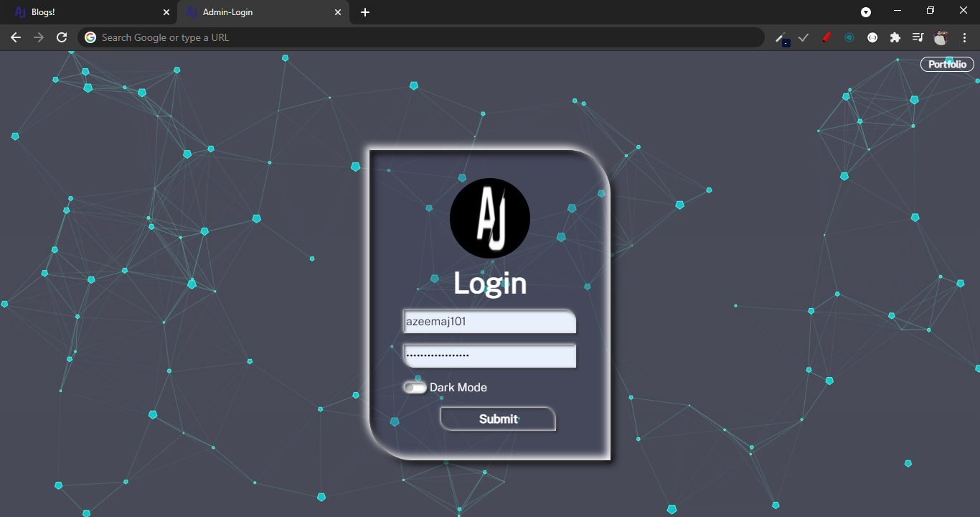Viewport: 980px width, 517px height.
Task: Click the browser address bar
Action: tap(421, 37)
